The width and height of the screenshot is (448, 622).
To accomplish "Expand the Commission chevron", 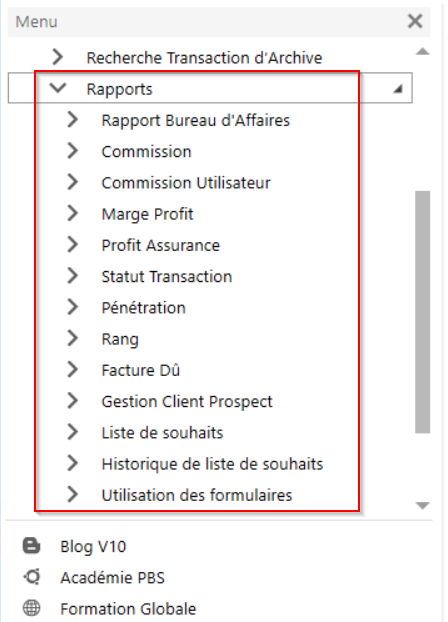I will point(72,151).
